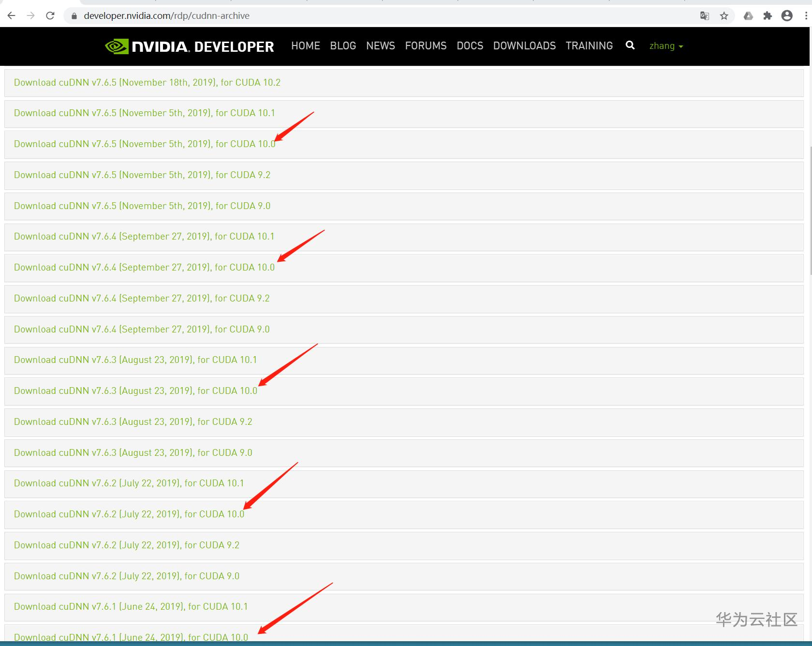
Task: Open cuDNN v7.6.2 for CUDA 9.2
Action: click(x=404, y=546)
